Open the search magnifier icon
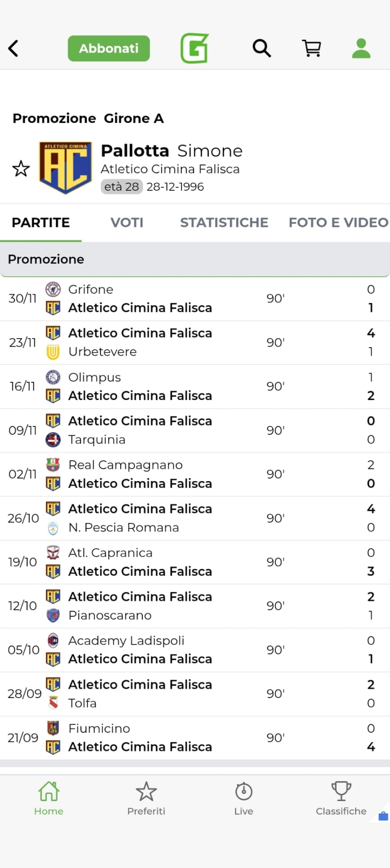Viewport: 390px width, 868px height. (262, 48)
